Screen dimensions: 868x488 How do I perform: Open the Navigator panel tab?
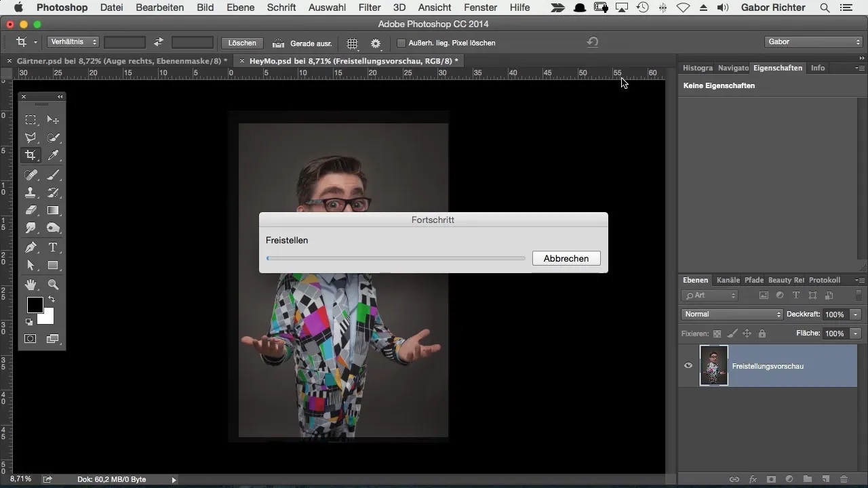(x=732, y=68)
